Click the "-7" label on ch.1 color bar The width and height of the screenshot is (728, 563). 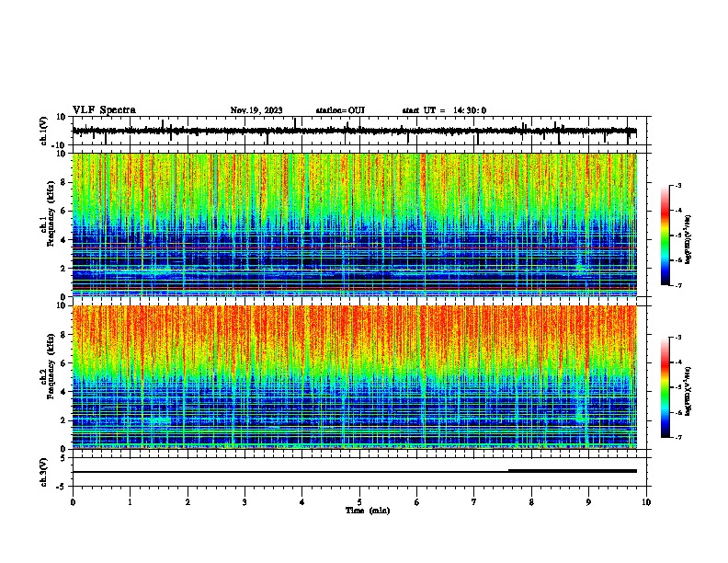pos(678,285)
